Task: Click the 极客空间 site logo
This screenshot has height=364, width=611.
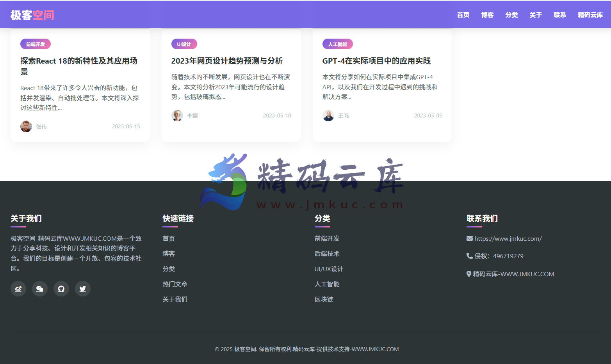Action: click(x=32, y=15)
